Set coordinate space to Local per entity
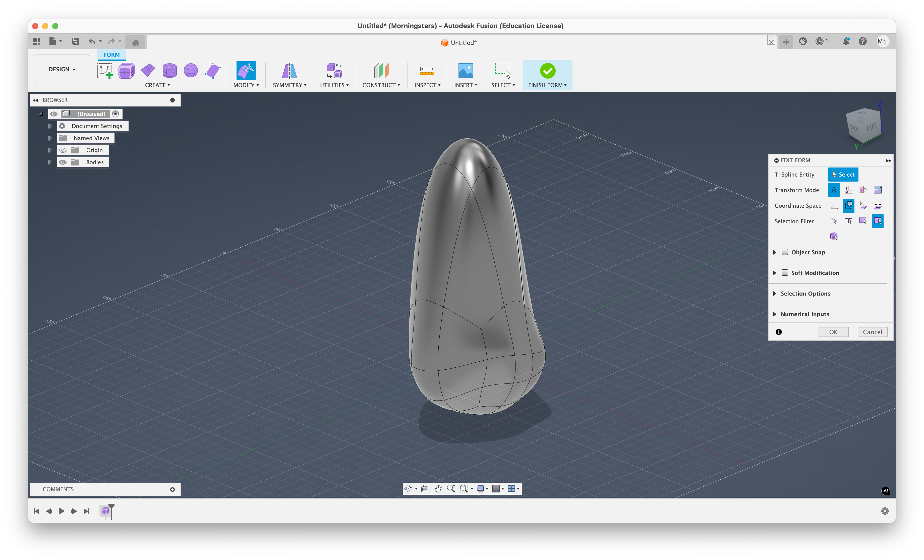The image size is (924, 560). tap(878, 206)
